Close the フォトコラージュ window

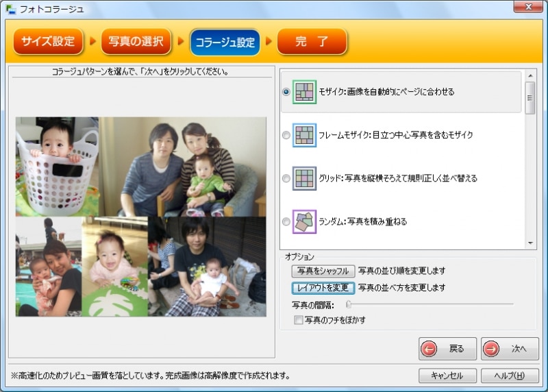point(528,7)
